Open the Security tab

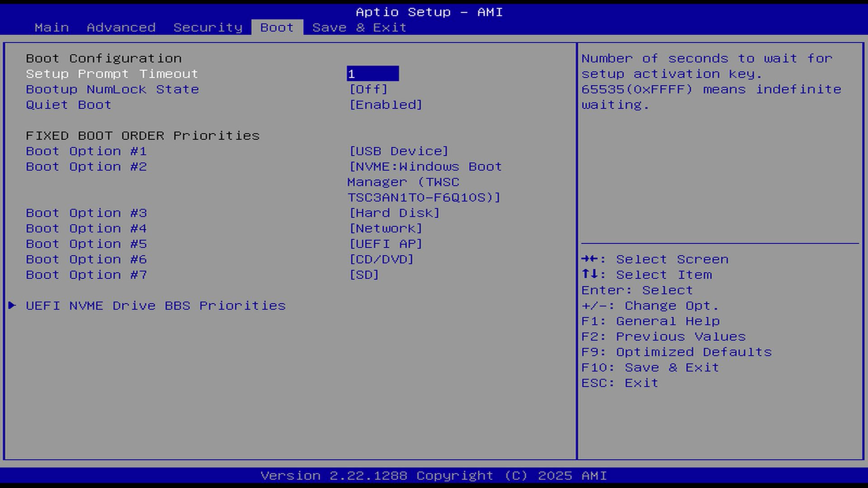208,28
